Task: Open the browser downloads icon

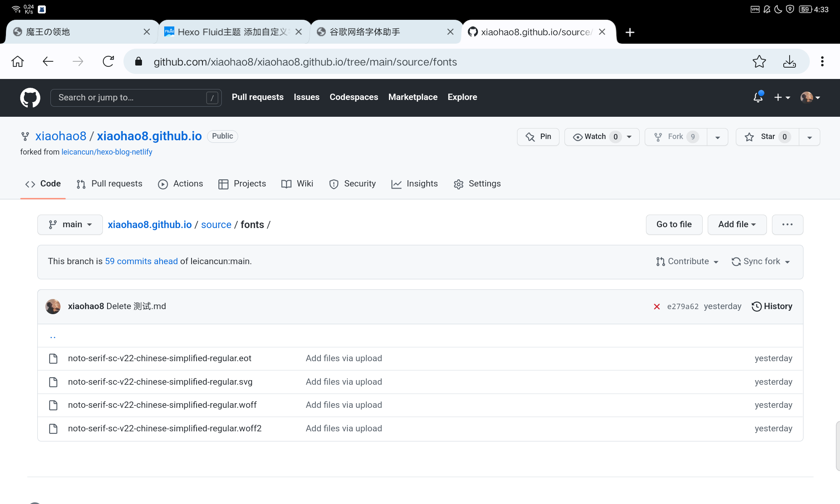Action: [789, 62]
